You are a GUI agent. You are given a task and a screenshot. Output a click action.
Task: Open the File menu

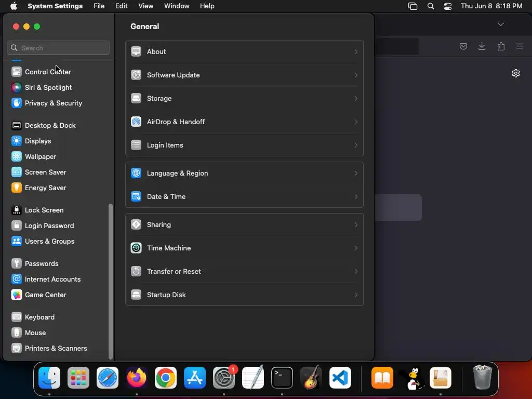pyautogui.click(x=99, y=6)
